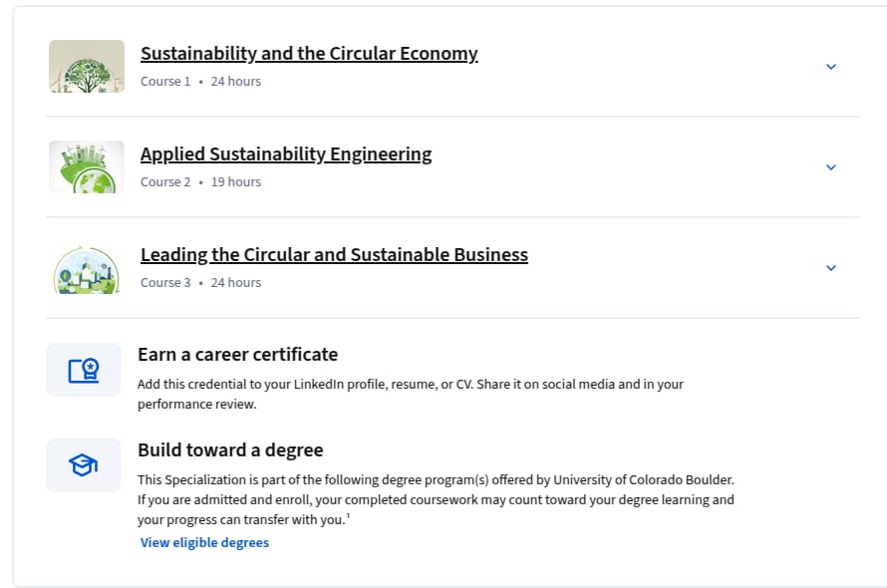Expand the Applied Sustainability Engineering course chevron
This screenshot has width=887, height=588.
point(830,167)
